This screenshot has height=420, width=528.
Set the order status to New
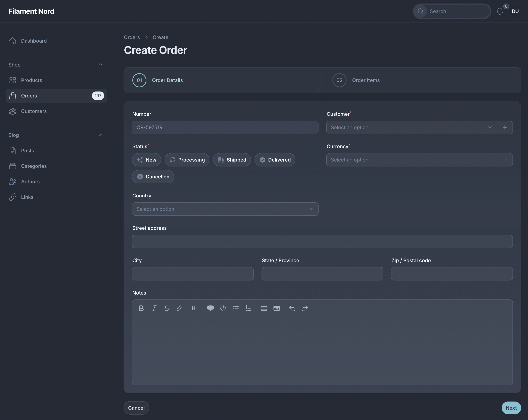[x=146, y=160]
